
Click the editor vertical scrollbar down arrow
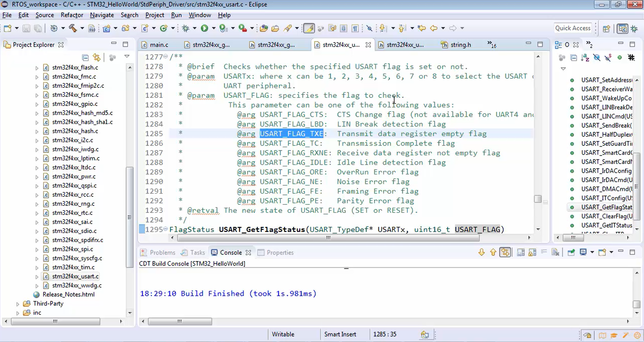[x=538, y=229]
